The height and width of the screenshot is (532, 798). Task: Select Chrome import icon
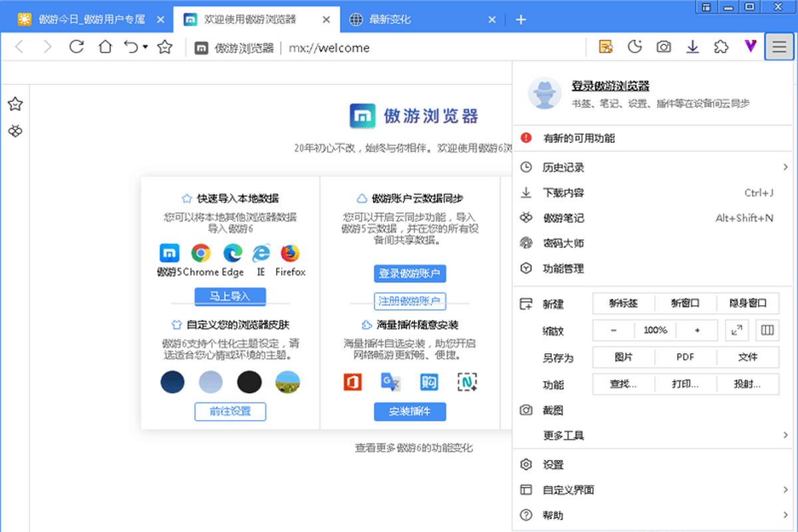pos(201,253)
